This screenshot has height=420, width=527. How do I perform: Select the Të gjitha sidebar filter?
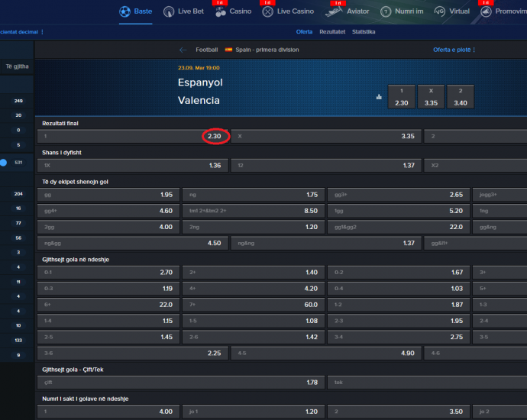[x=17, y=66]
